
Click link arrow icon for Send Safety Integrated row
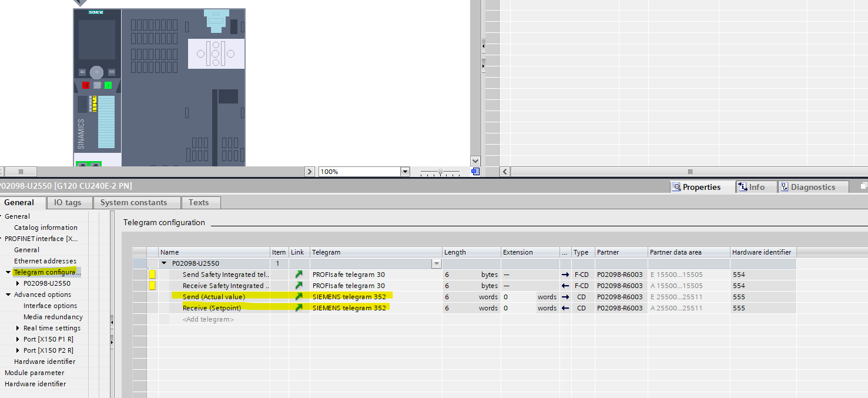(299, 275)
